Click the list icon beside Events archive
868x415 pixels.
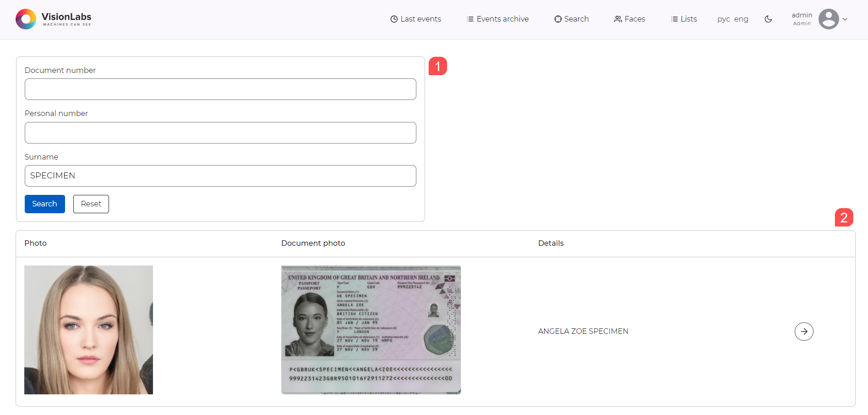[x=469, y=19]
